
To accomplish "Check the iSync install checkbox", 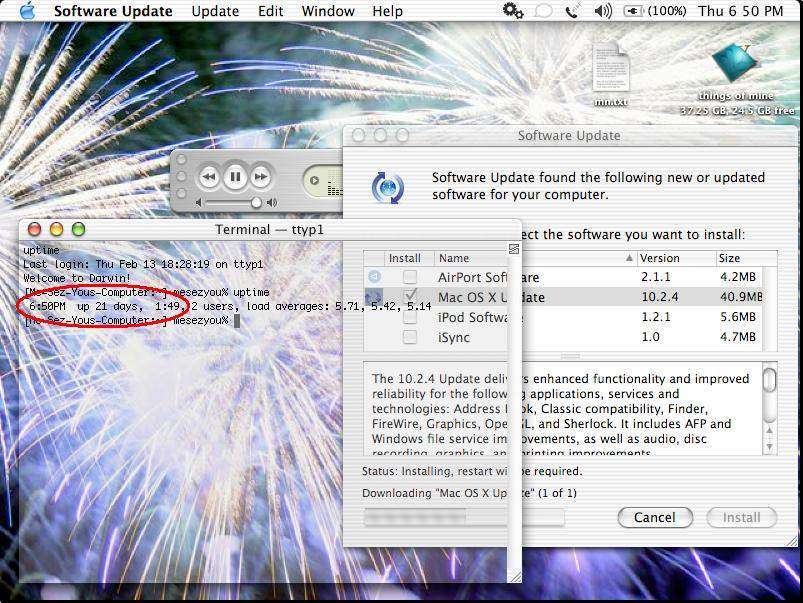I will point(410,337).
